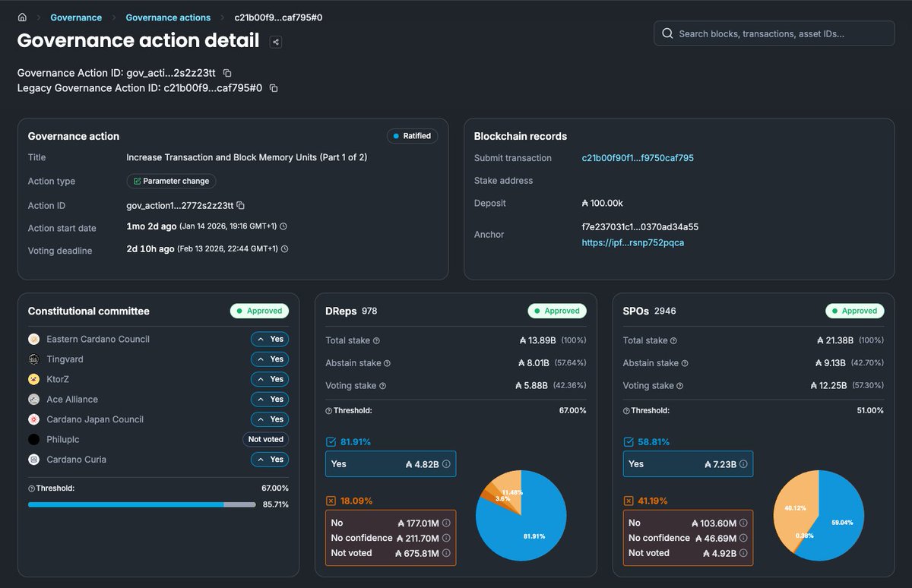Click the constitutional committee threshold info icon
912x588 pixels.
click(31, 488)
